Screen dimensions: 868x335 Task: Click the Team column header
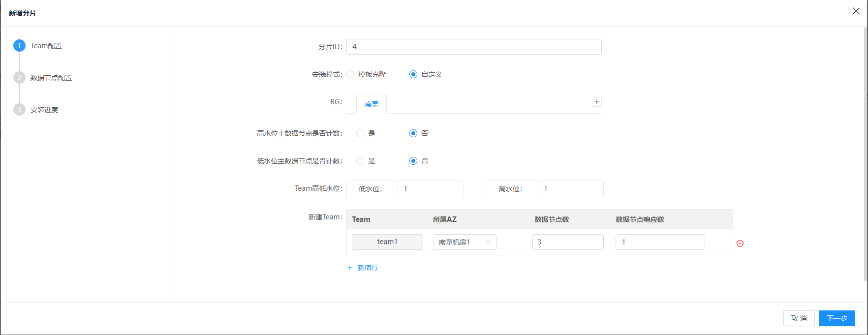[361, 219]
